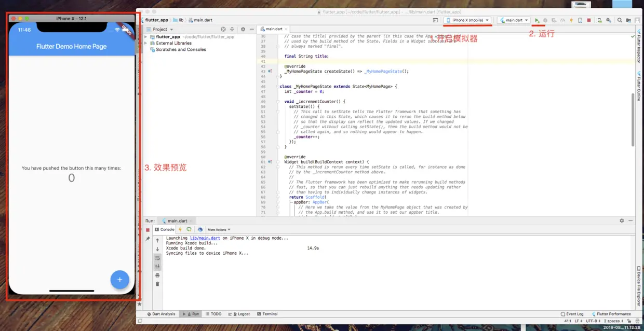Expand the flutter_app tree node

click(146, 37)
